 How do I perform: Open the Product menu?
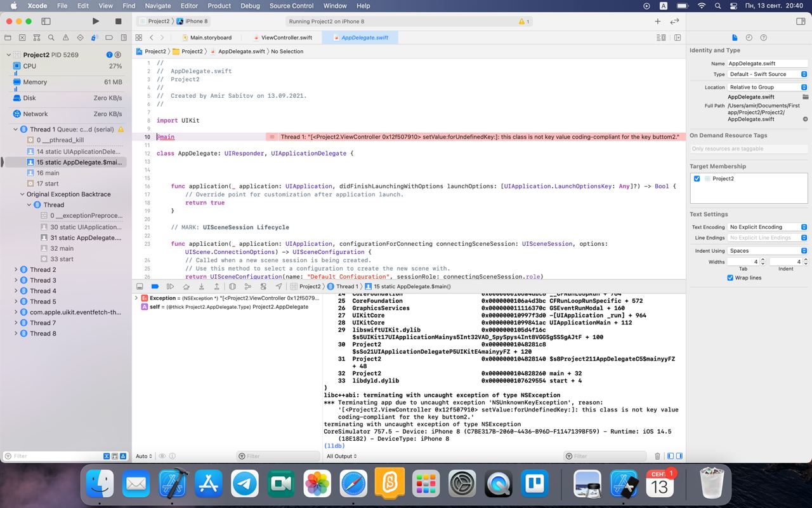[x=219, y=6]
